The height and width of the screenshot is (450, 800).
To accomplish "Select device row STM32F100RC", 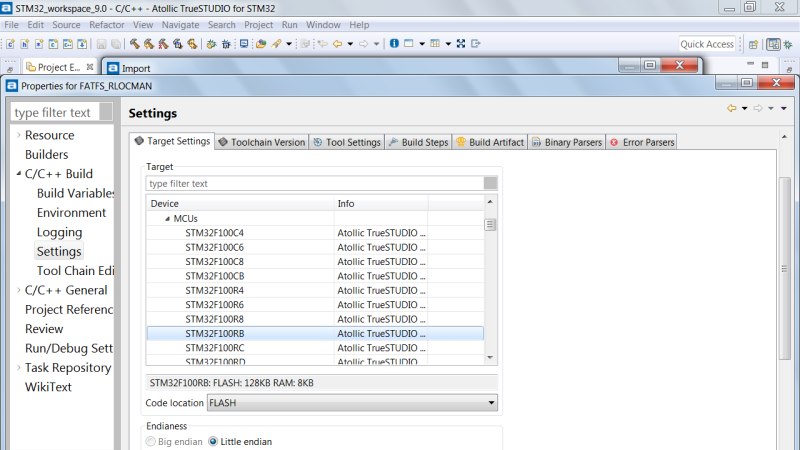I will [315, 348].
